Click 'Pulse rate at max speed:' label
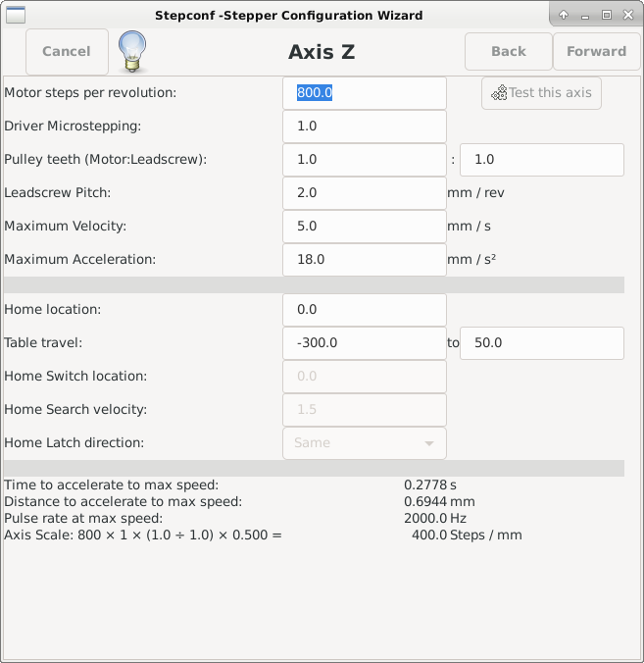Screen dimensions: 644x663 (83, 519)
